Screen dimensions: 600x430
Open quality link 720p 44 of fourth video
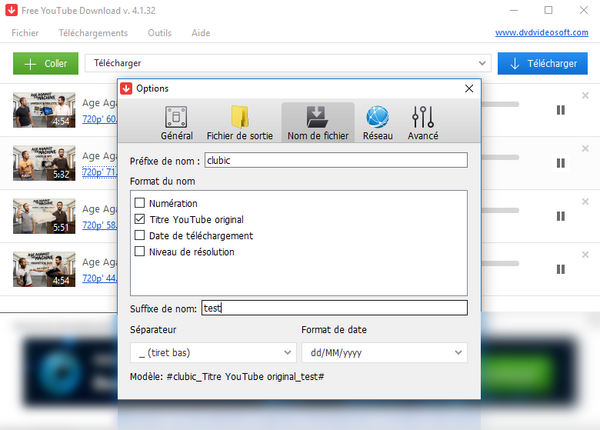tap(99, 278)
